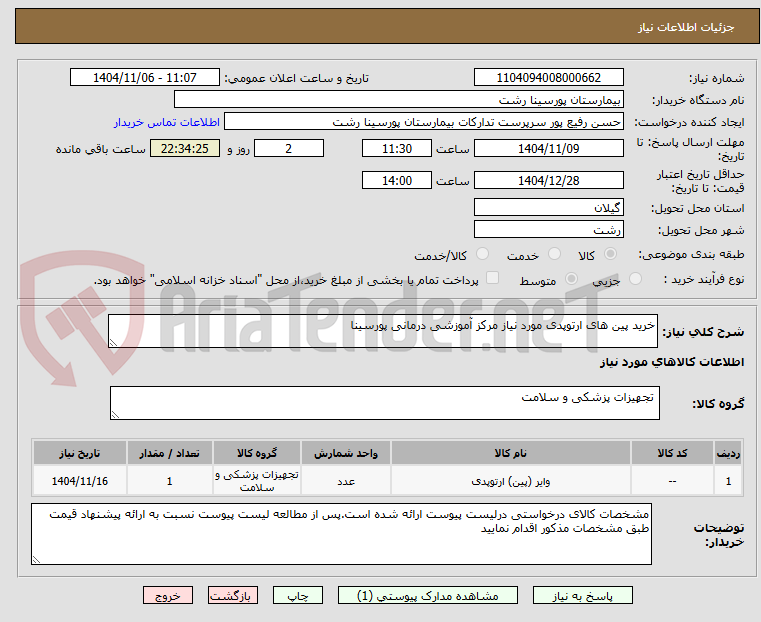The image size is (761, 622).
Task: Click the deadline time field 11:30
Action: pyautogui.click(x=397, y=148)
